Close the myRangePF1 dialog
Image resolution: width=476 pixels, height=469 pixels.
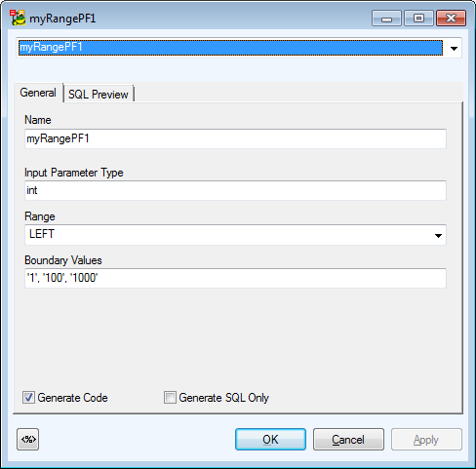451,19
